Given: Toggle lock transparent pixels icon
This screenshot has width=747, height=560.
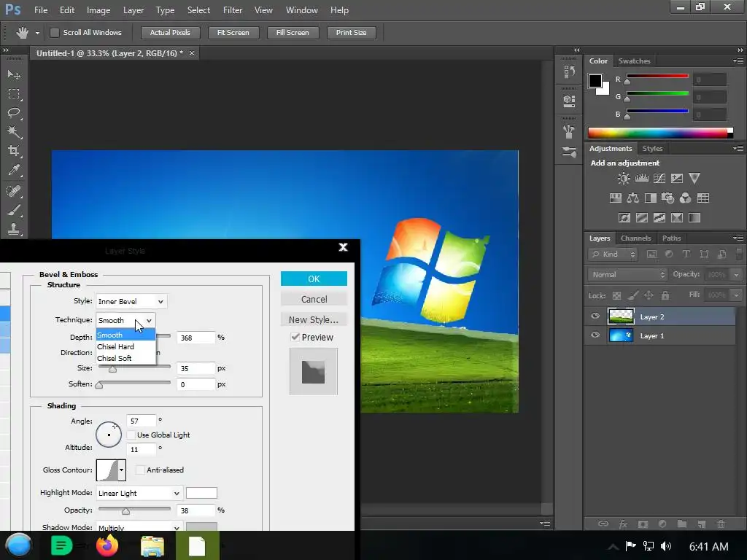Looking at the screenshot, I should (617, 296).
